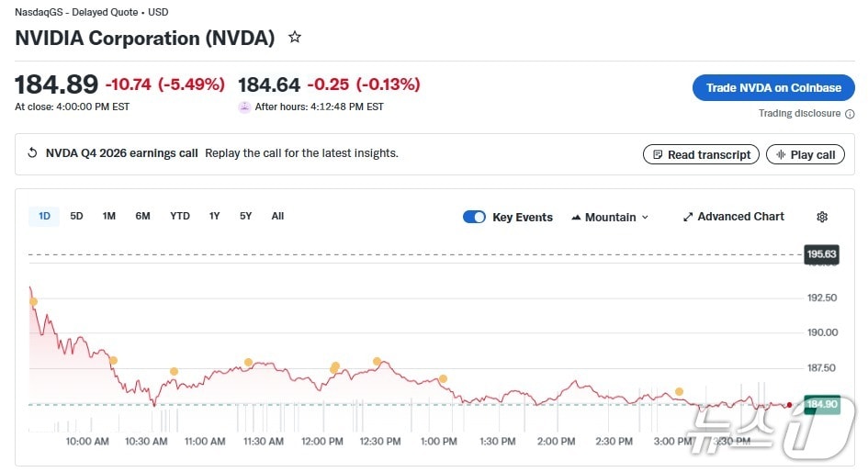868x472 pixels.
Task: Open Advanced Chart expand icon
Action: (x=688, y=217)
